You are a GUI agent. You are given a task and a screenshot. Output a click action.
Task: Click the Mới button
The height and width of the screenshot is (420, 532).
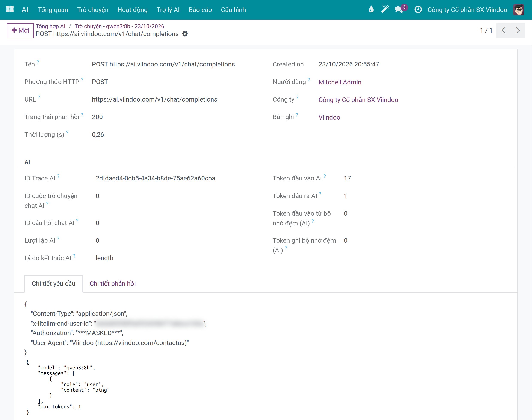20,30
